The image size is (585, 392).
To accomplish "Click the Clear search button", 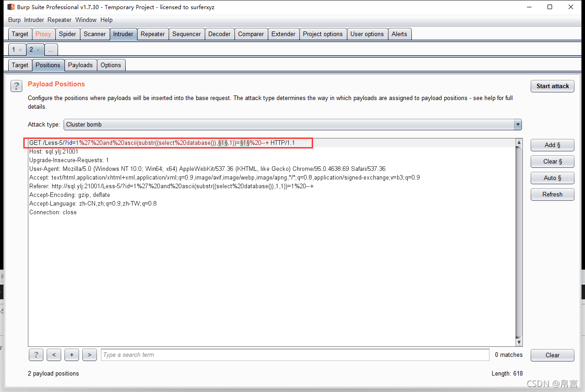I will tap(553, 355).
